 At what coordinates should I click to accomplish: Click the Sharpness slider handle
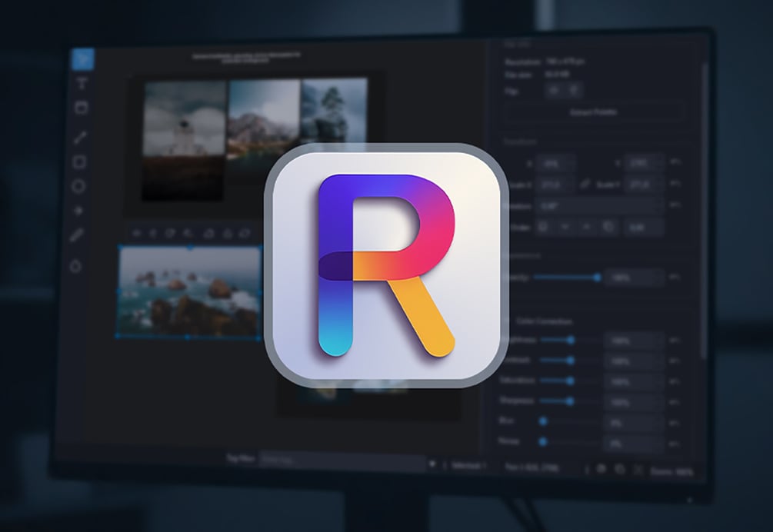570,401
